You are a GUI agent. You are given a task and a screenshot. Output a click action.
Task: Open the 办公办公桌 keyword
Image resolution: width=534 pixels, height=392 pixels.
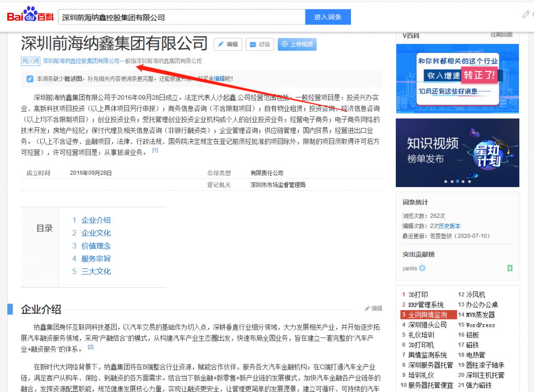[x=482, y=305]
